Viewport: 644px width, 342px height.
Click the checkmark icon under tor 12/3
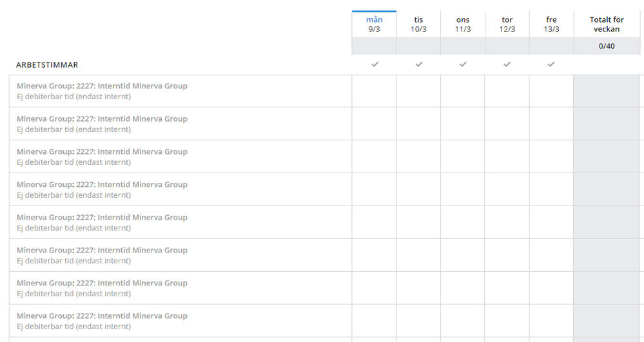coord(507,64)
